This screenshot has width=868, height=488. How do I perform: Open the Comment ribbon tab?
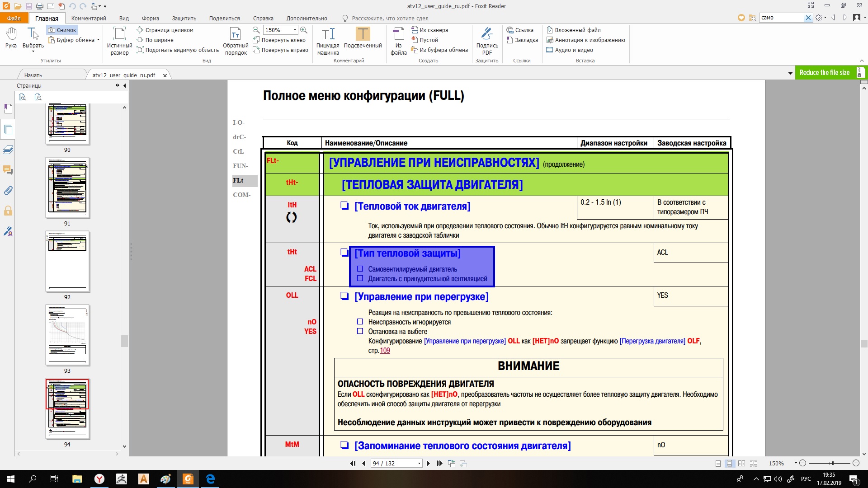[89, 18]
